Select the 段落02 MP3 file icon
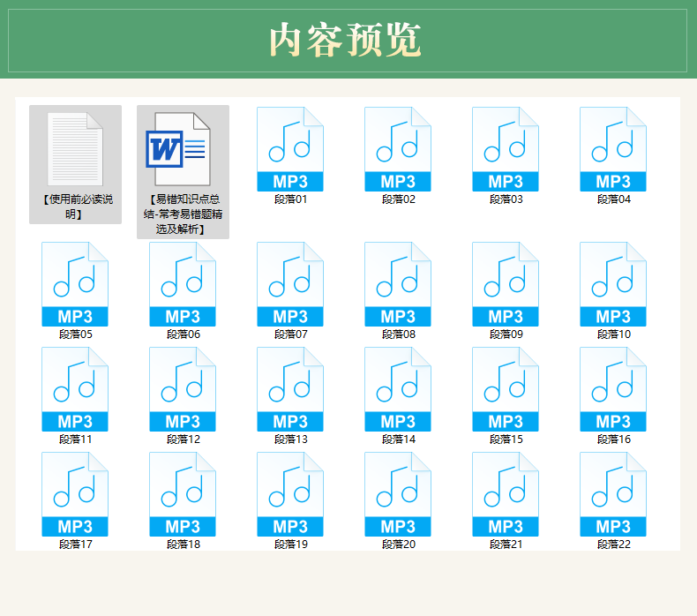The height and width of the screenshot is (616, 697). [398, 149]
